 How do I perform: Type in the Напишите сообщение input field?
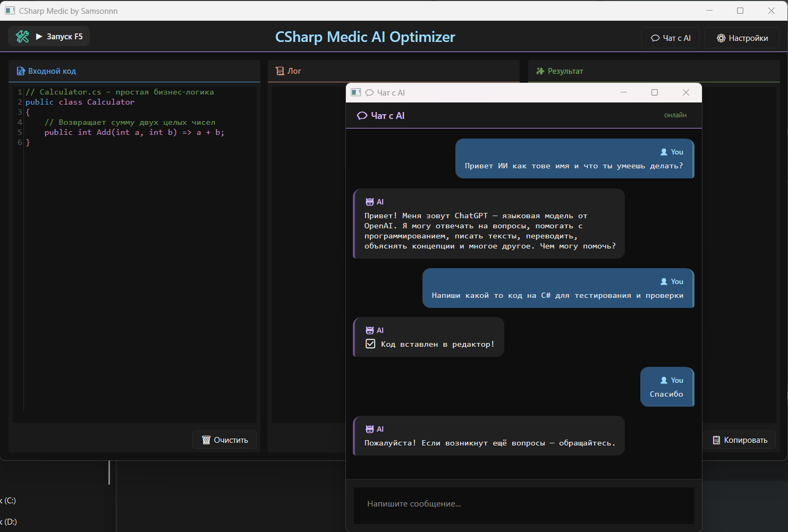tap(523, 504)
